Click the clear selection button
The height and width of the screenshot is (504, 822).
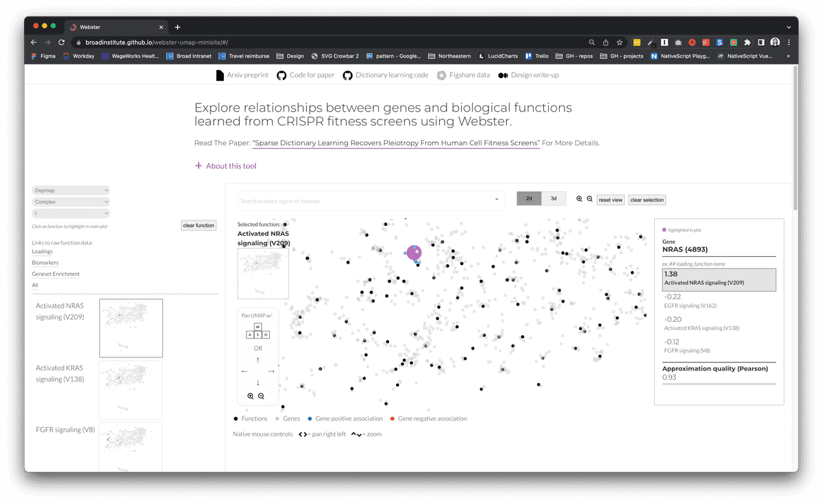[647, 199]
